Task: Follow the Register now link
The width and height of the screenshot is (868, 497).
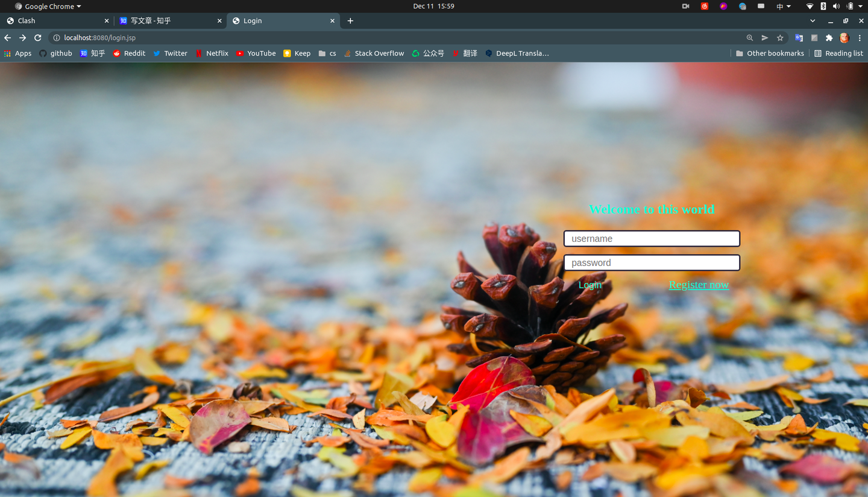Action: 699,285
